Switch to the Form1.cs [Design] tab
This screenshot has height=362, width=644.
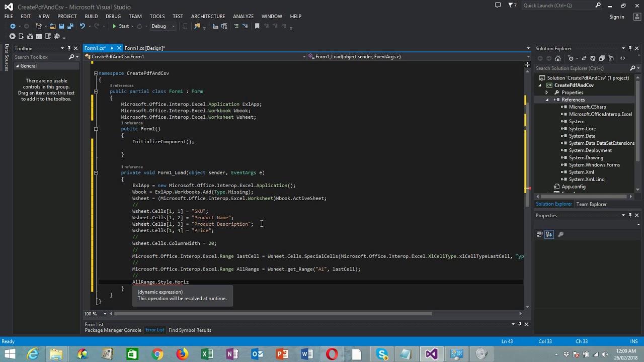tap(144, 48)
